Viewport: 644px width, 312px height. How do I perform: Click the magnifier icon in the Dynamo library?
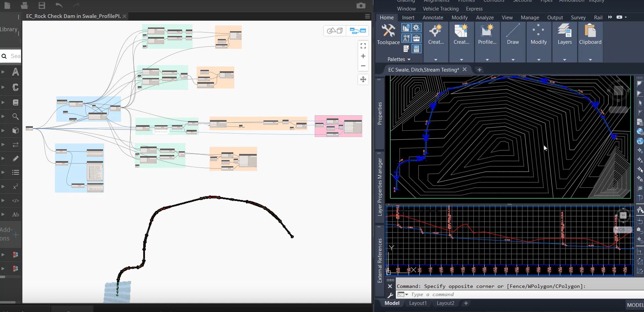point(15,117)
